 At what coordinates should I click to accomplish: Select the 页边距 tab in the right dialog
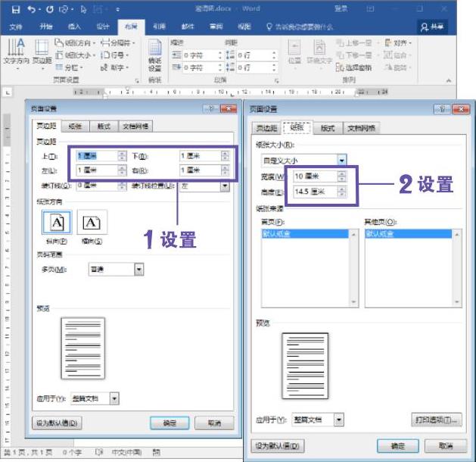[266, 128]
